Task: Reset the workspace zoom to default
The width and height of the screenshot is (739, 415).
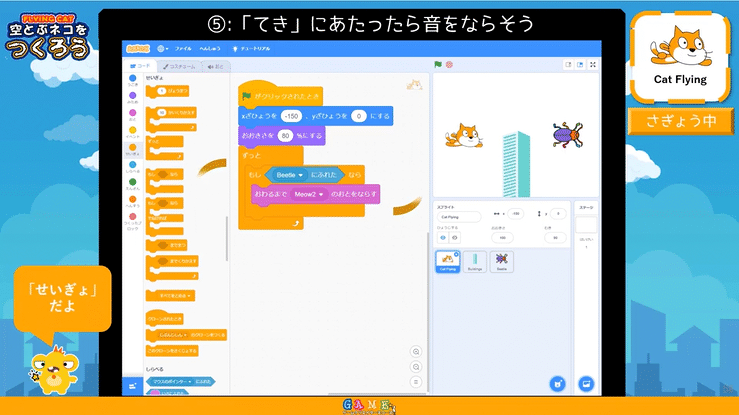Action: (x=416, y=382)
